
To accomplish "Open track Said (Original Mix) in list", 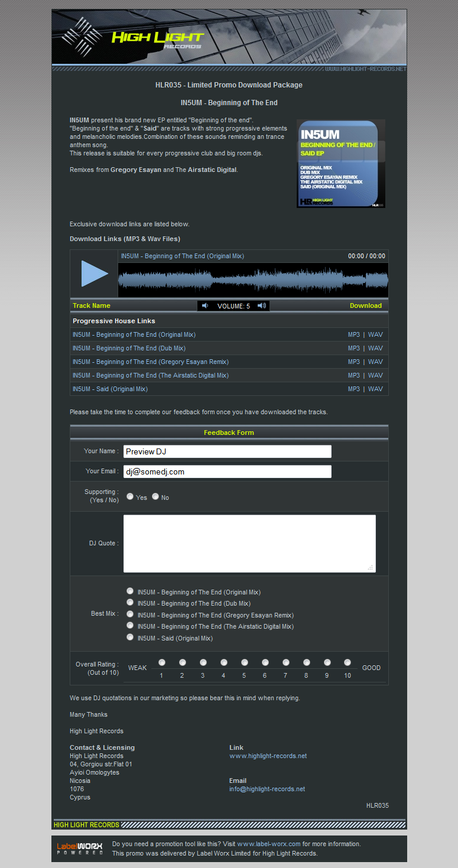I will 110,389.
